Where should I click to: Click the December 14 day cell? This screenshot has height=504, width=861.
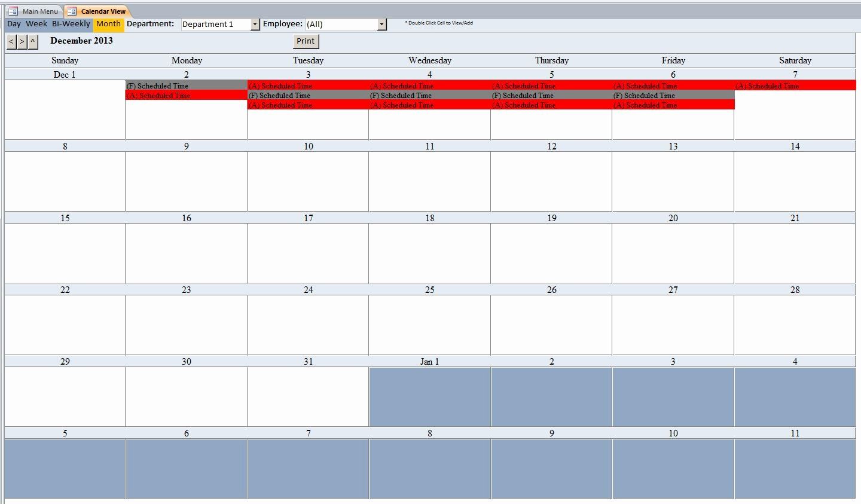[795, 181]
